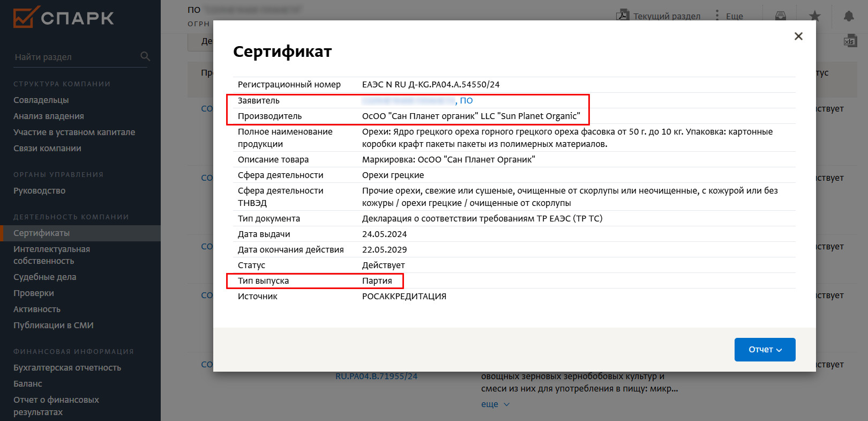Viewport: 868px width, 421px height.
Task: Click the СПАРК logo icon
Action: click(x=26, y=17)
